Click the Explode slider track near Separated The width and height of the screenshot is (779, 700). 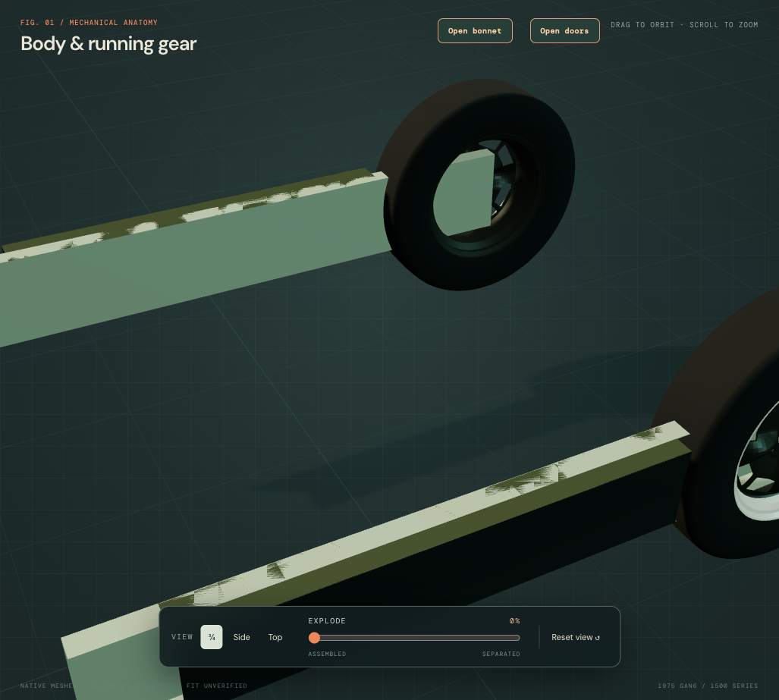[x=512, y=638]
